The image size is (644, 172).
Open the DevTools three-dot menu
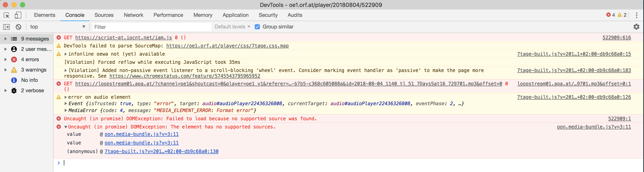coord(636,15)
